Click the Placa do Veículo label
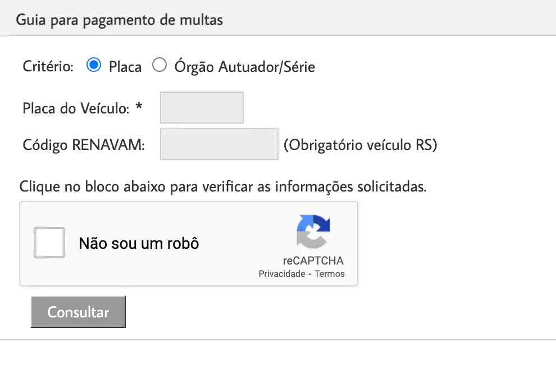The width and height of the screenshot is (556, 392). (76, 108)
